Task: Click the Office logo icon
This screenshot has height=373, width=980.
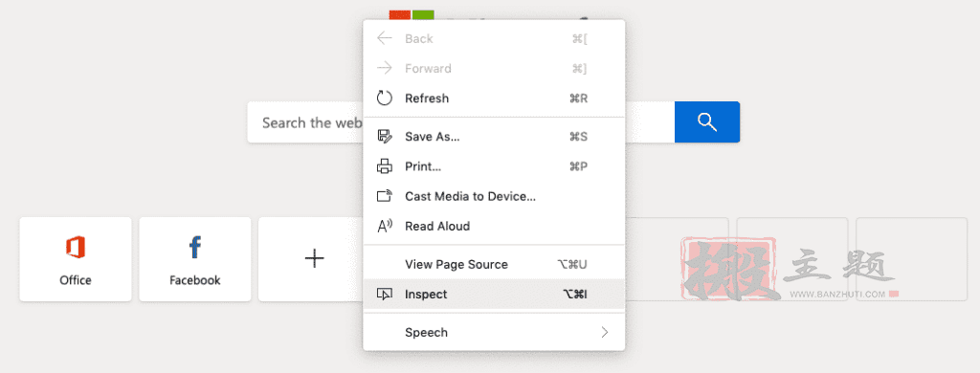Action: tap(76, 248)
